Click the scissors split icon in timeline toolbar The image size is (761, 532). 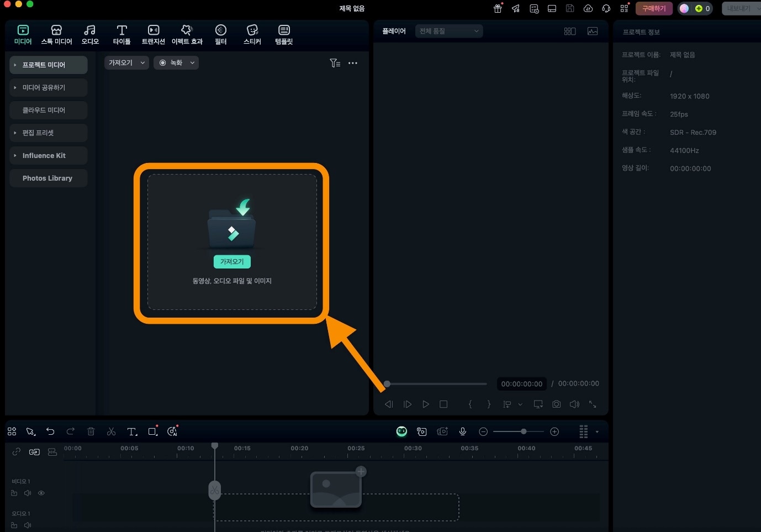(x=111, y=431)
